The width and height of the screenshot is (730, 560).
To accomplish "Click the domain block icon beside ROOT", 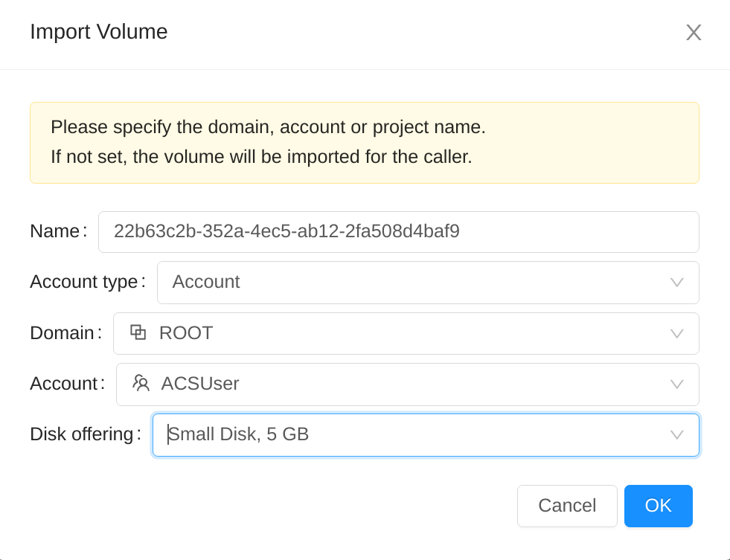I will 138,332.
